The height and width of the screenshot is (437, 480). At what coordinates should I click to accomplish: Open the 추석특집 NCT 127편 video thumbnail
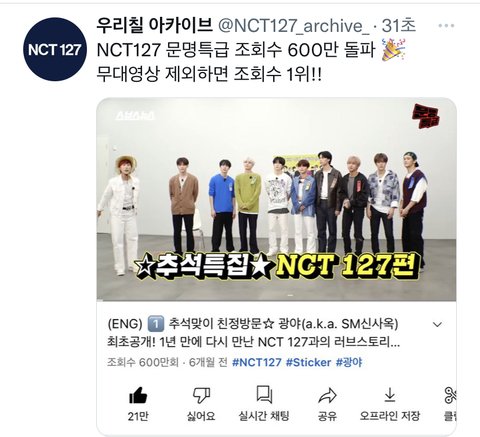pyautogui.click(x=276, y=200)
